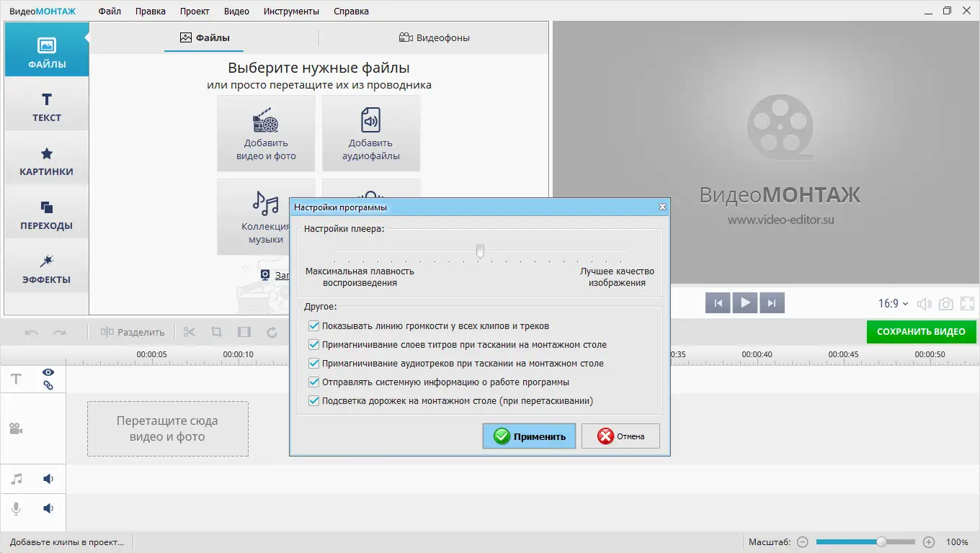
Task: Open the Файлы sidebar section
Action: pyautogui.click(x=47, y=49)
